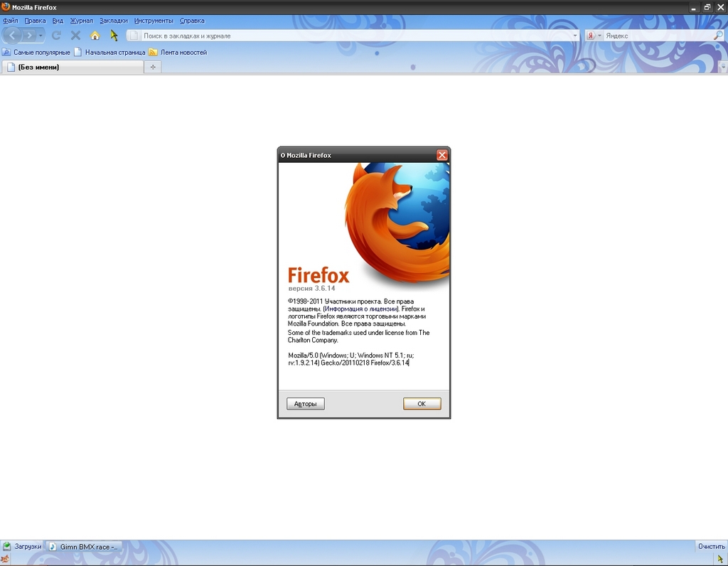
Task: Click the search magnifier icon in Яндекс box
Action: point(718,35)
